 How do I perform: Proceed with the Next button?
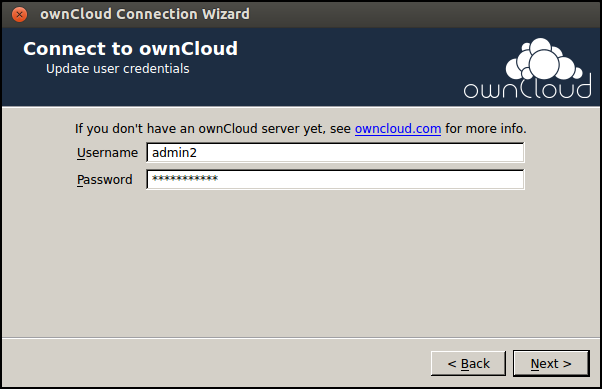(551, 363)
